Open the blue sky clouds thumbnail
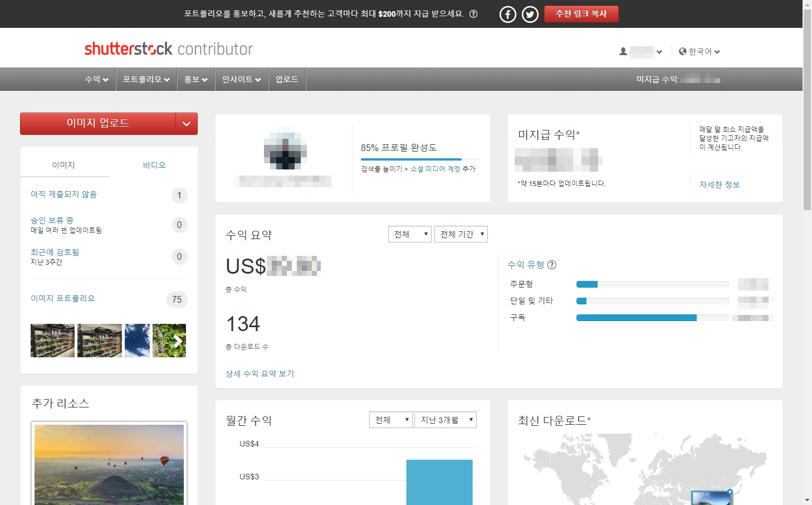The height and width of the screenshot is (505, 812). [x=137, y=341]
